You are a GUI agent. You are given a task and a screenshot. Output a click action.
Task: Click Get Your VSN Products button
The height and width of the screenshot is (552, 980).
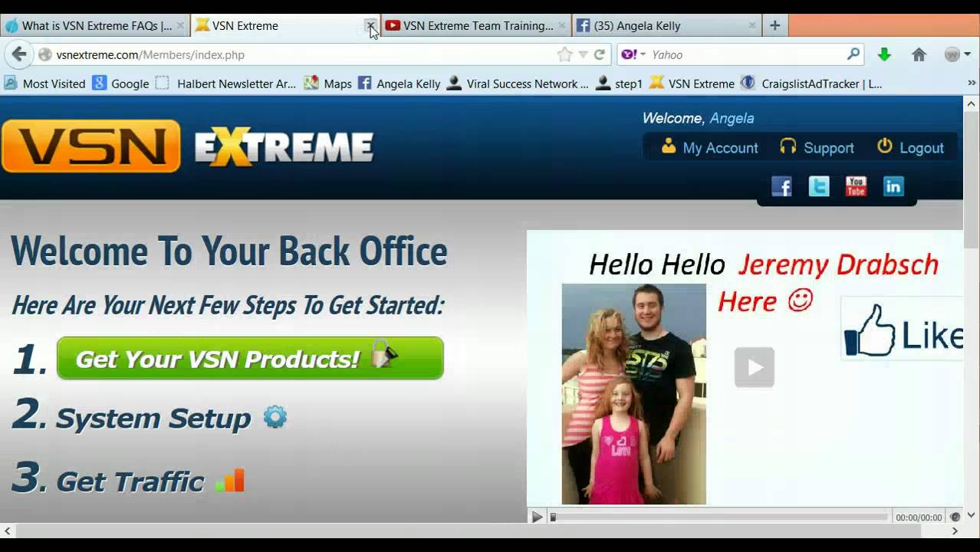tap(250, 358)
